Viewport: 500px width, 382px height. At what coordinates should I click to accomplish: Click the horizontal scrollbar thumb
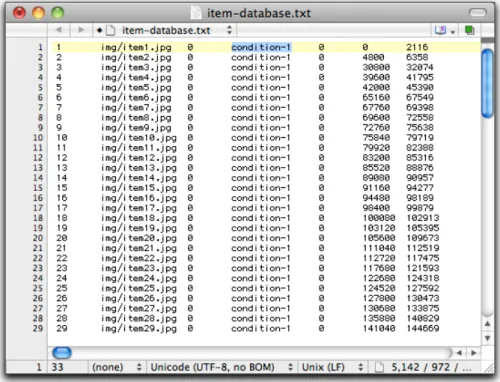point(62,353)
